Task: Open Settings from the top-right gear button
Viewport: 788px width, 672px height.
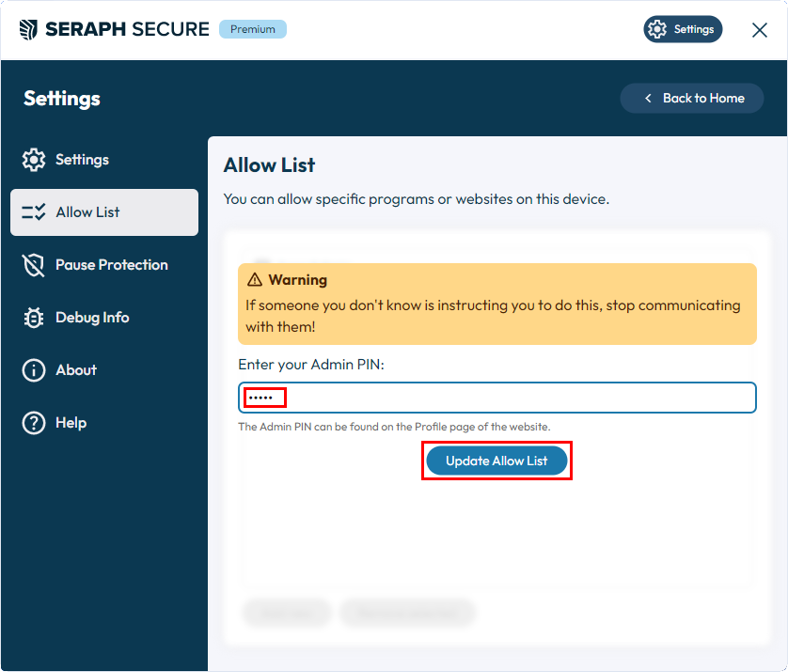Action: coord(683,29)
